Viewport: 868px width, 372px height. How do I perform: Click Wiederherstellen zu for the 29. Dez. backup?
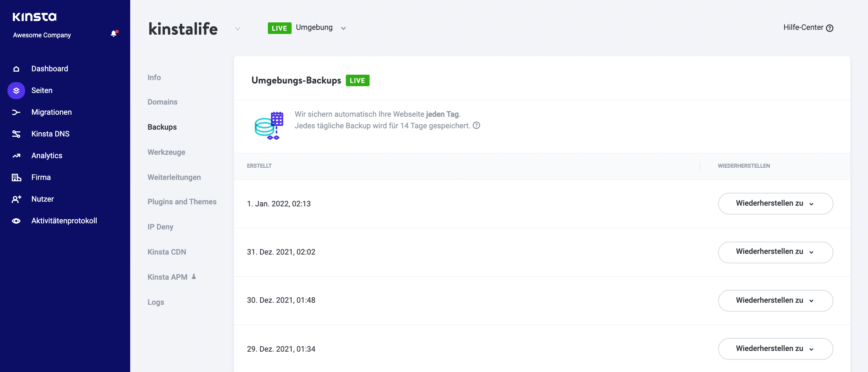coord(775,349)
